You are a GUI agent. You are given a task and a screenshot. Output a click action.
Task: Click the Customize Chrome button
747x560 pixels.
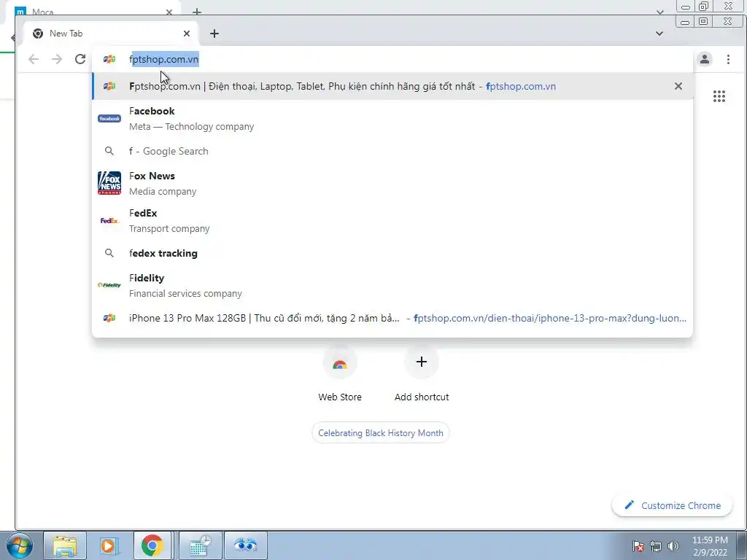pos(672,505)
